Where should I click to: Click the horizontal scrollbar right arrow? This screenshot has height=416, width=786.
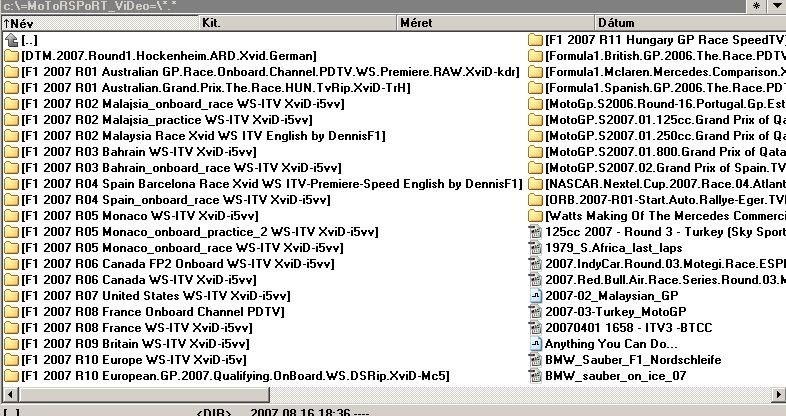pos(779,393)
